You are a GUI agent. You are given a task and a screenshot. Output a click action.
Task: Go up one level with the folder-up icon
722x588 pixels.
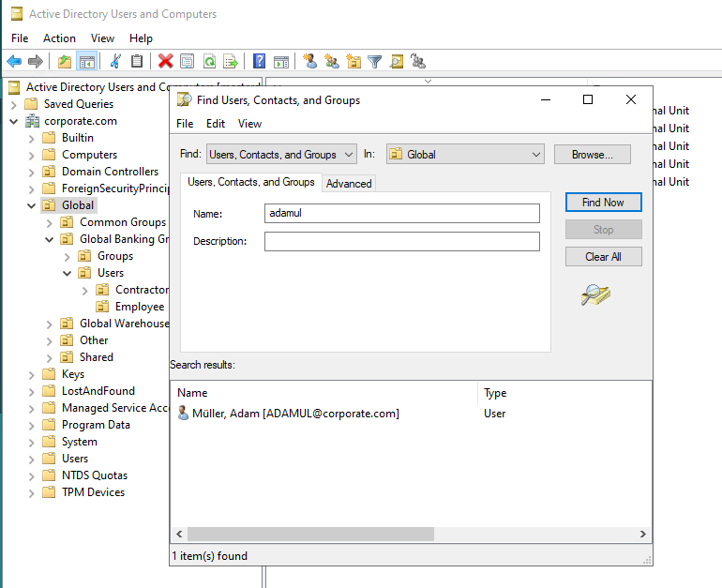pyautogui.click(x=65, y=61)
